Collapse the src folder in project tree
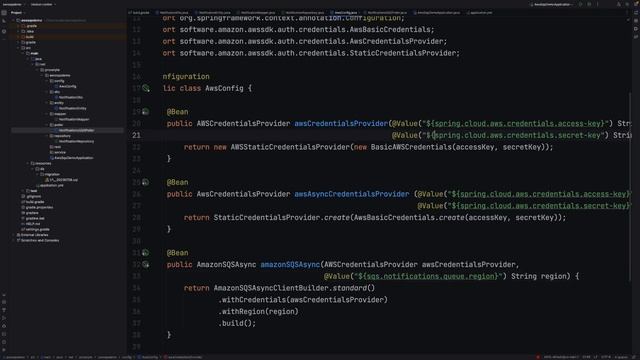This screenshot has width=640, height=360. (19, 48)
